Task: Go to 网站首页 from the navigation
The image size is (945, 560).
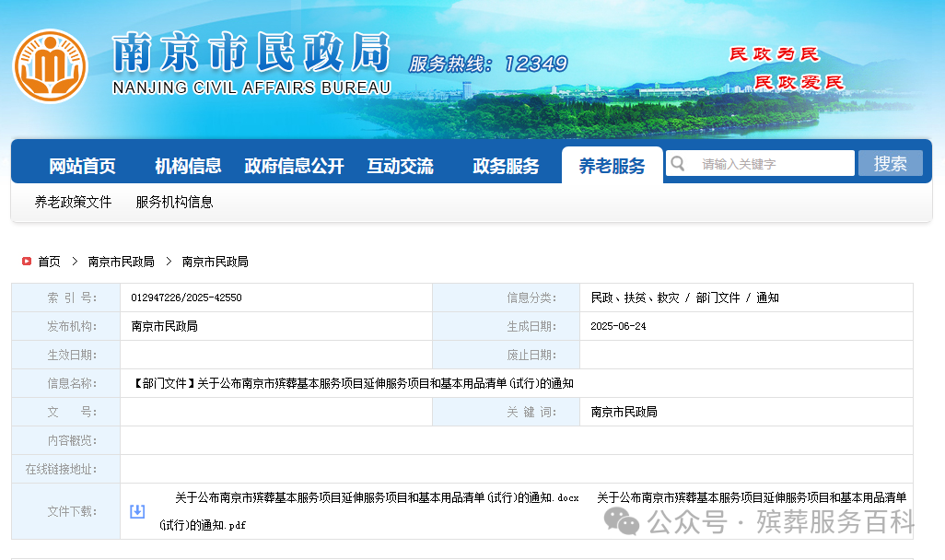Action: (x=84, y=164)
